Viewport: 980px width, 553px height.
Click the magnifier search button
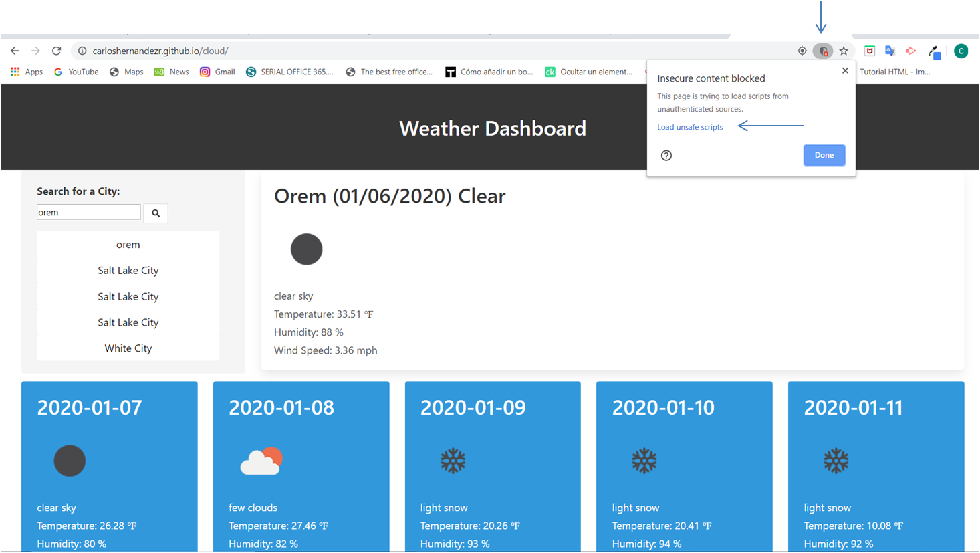(156, 213)
